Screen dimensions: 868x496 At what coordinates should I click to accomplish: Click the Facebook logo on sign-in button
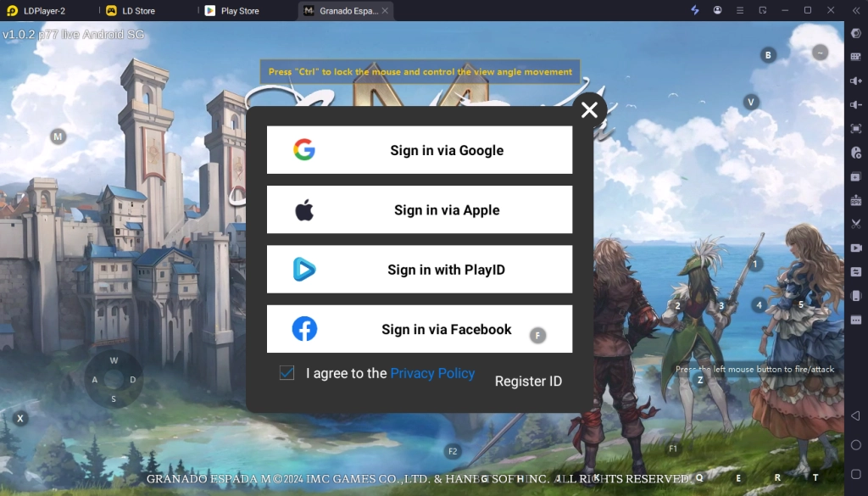pos(304,329)
